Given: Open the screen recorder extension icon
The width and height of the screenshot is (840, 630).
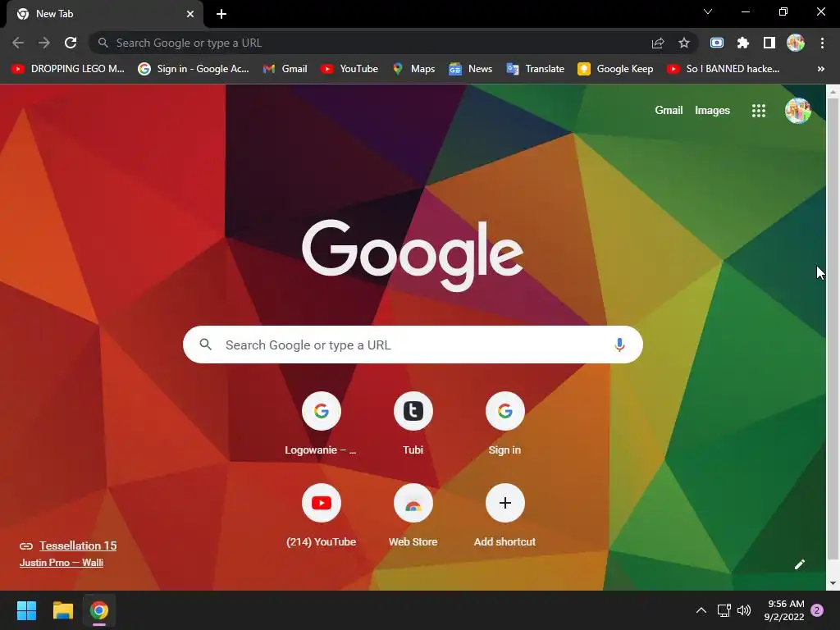Looking at the screenshot, I should click(717, 43).
